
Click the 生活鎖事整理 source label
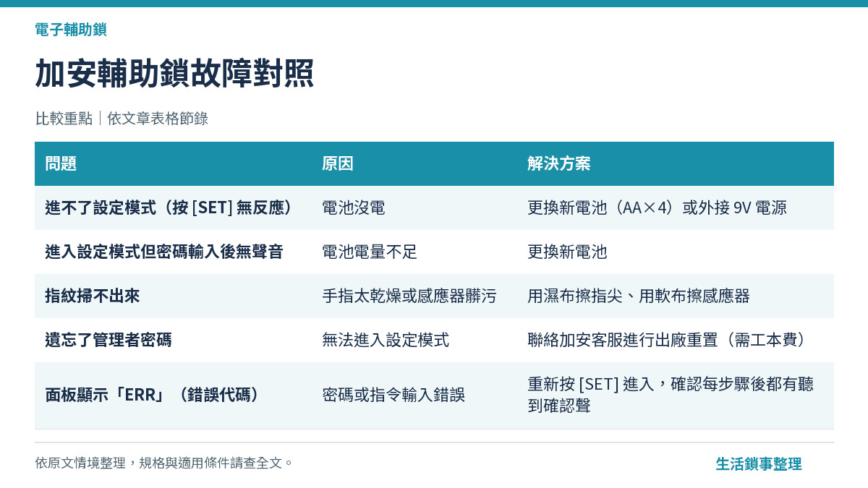tap(759, 464)
